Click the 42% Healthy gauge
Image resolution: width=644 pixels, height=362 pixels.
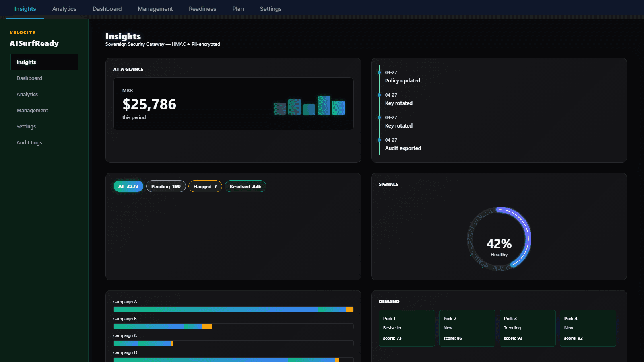coord(499,239)
